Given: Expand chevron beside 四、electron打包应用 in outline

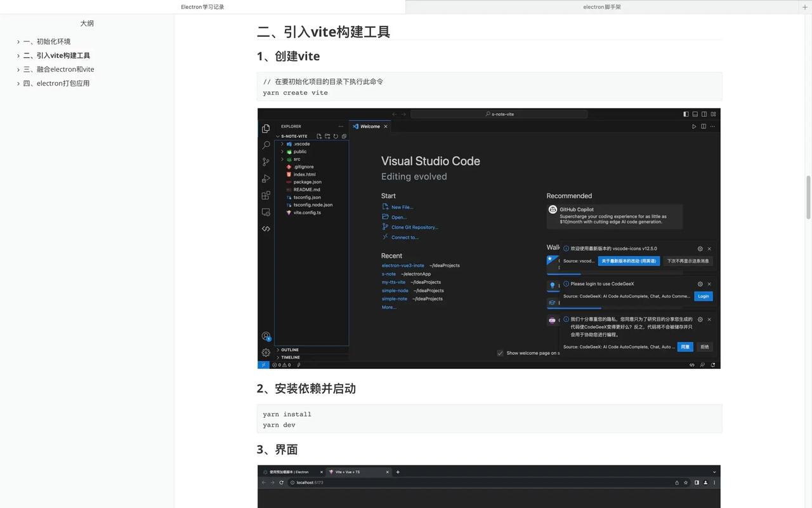Looking at the screenshot, I should [18, 84].
